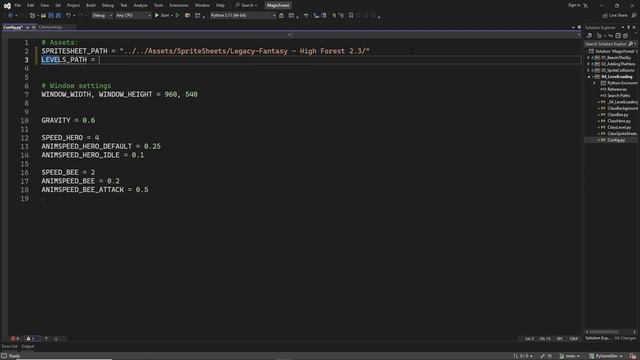This screenshot has height=360, width=640.
Task: Open the Output tab
Action: coord(28,347)
